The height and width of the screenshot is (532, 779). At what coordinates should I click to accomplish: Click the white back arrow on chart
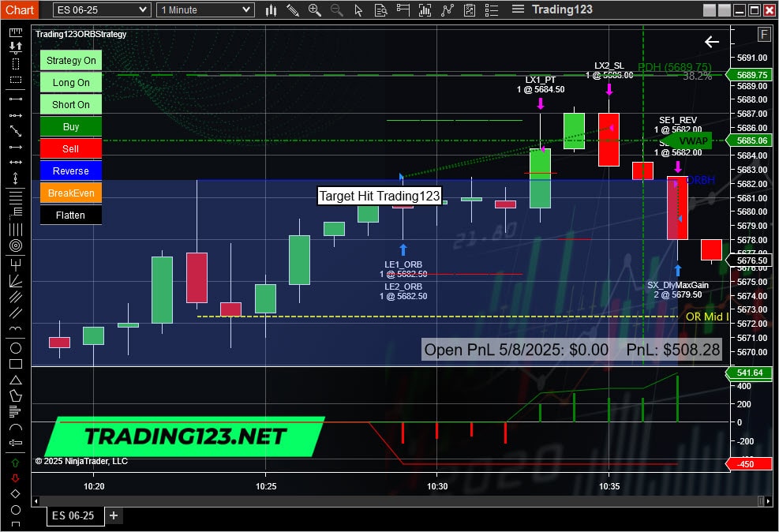[712, 42]
